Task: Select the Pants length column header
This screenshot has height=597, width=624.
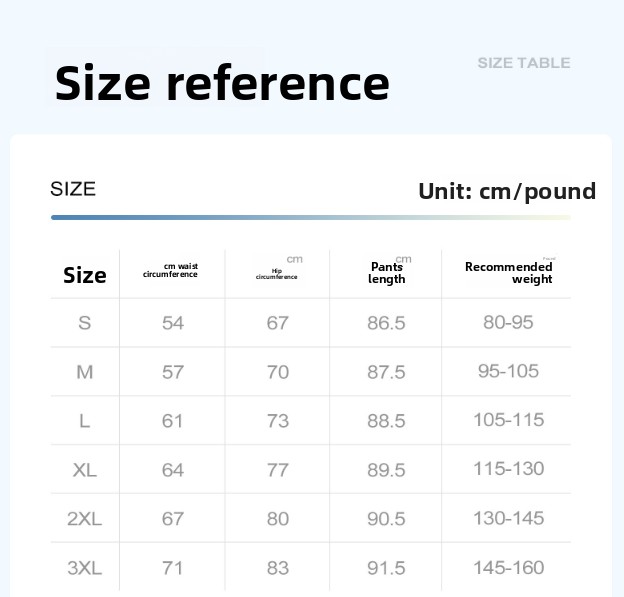Action: pyautogui.click(x=386, y=273)
